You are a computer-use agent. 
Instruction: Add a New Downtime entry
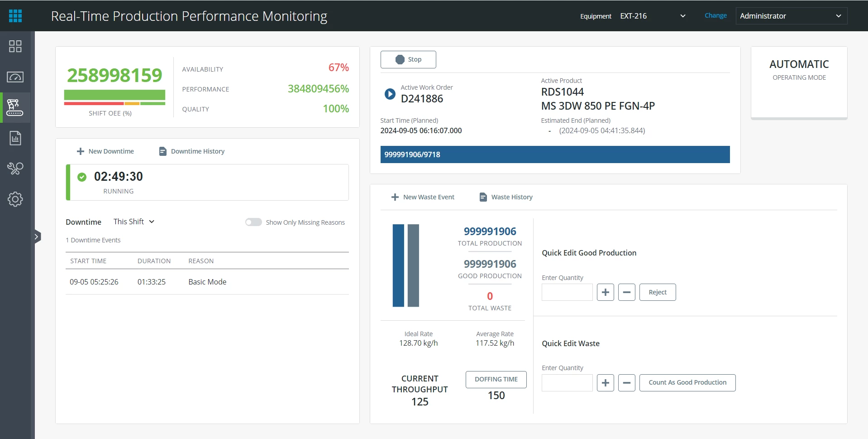tap(105, 151)
